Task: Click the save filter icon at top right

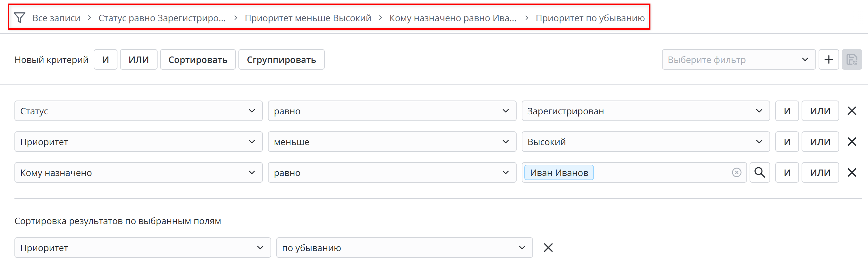Action: [852, 59]
